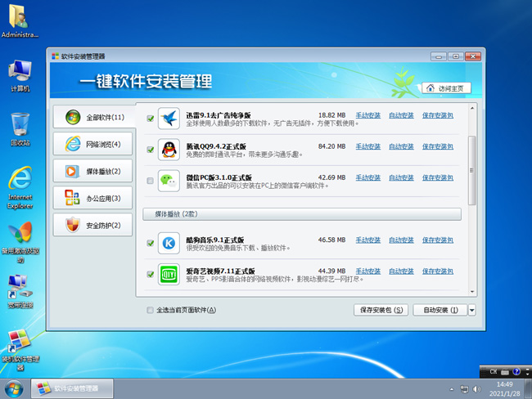
Task: Open the 自动安装 dropdown arrow
Action: 471,310
